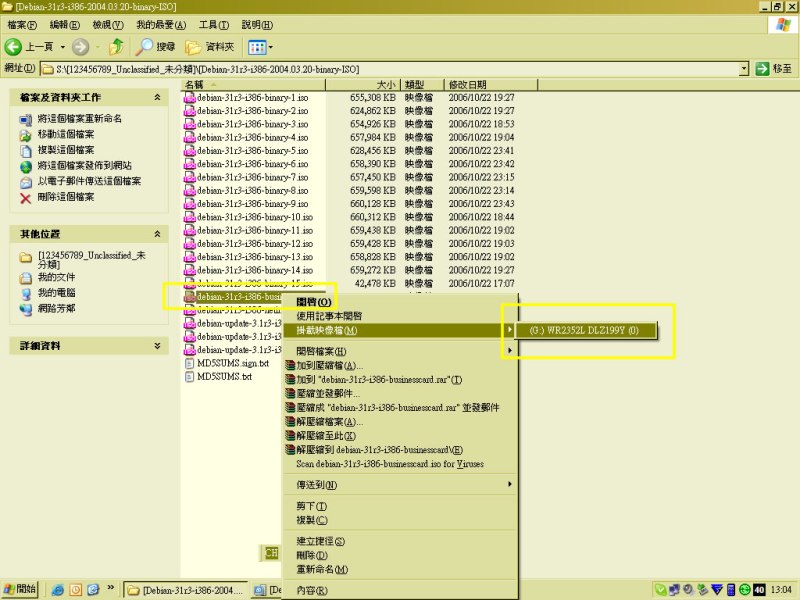The height and width of the screenshot is (600, 800).
Task: Open the Search (搜尋) toolbar button
Action: pos(156,47)
